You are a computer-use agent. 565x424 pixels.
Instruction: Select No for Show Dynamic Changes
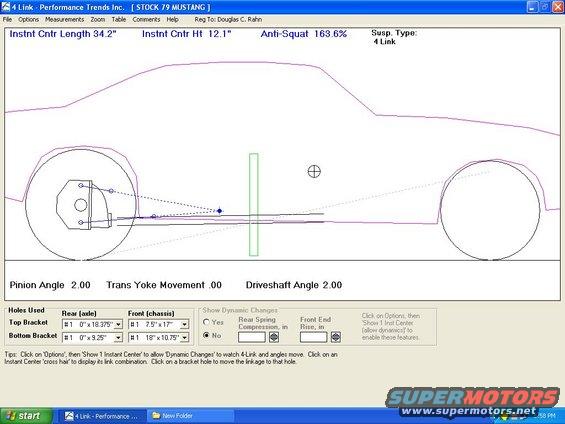click(206, 335)
